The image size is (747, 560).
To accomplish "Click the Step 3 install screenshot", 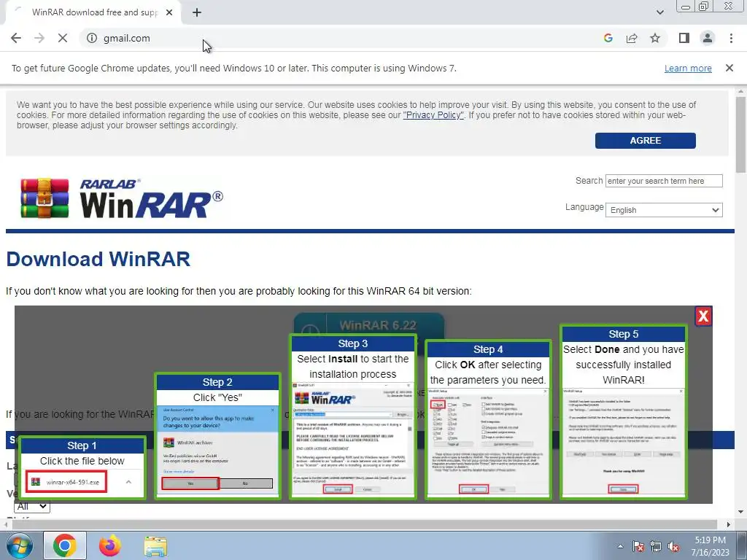I will tap(353, 439).
